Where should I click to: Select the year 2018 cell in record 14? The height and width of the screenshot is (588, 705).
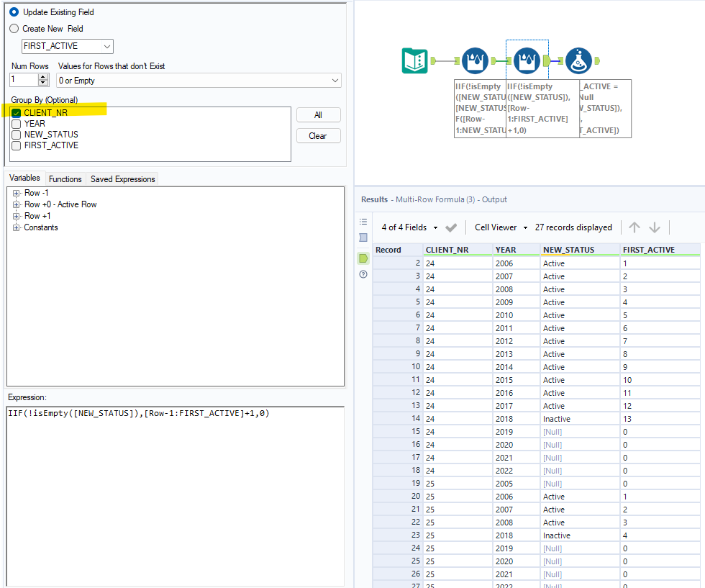point(517,419)
